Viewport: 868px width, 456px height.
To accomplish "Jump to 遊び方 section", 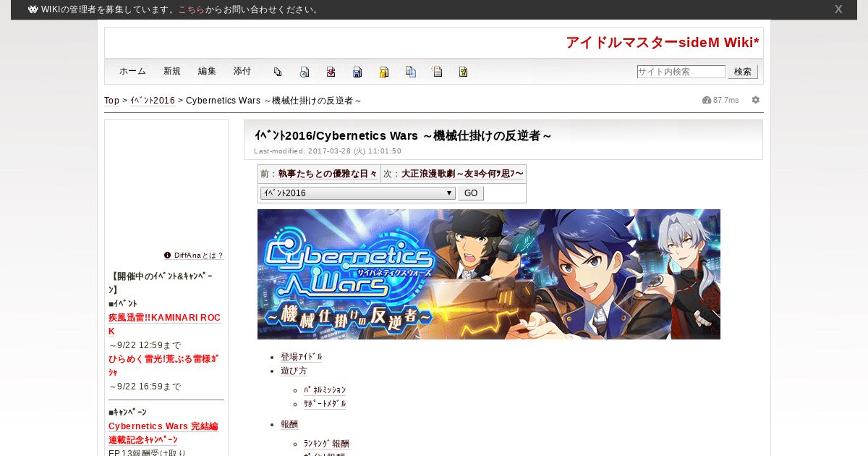I will coord(294,371).
